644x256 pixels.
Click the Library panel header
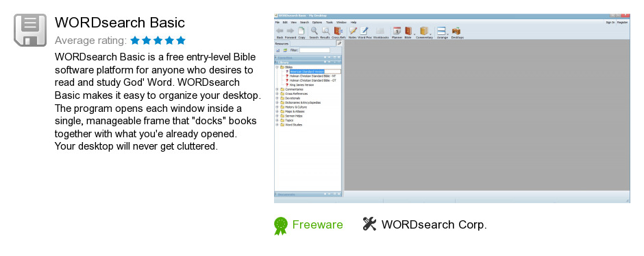(308, 62)
